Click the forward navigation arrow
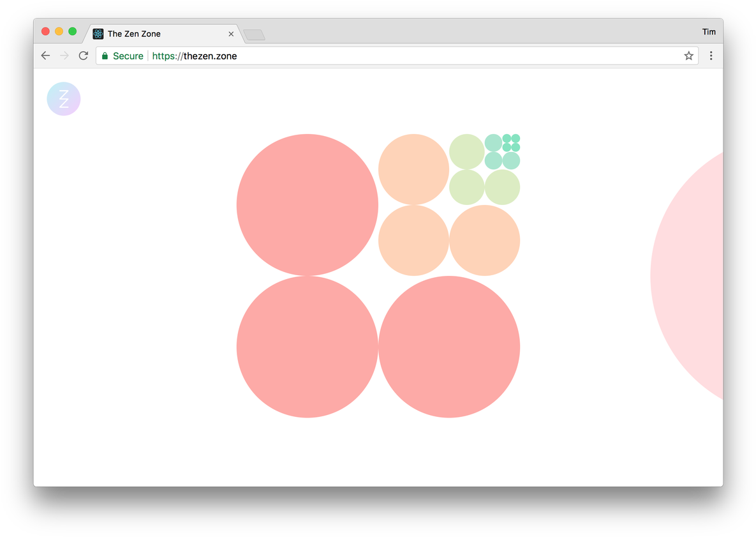This screenshot has width=756, height=537. point(64,56)
